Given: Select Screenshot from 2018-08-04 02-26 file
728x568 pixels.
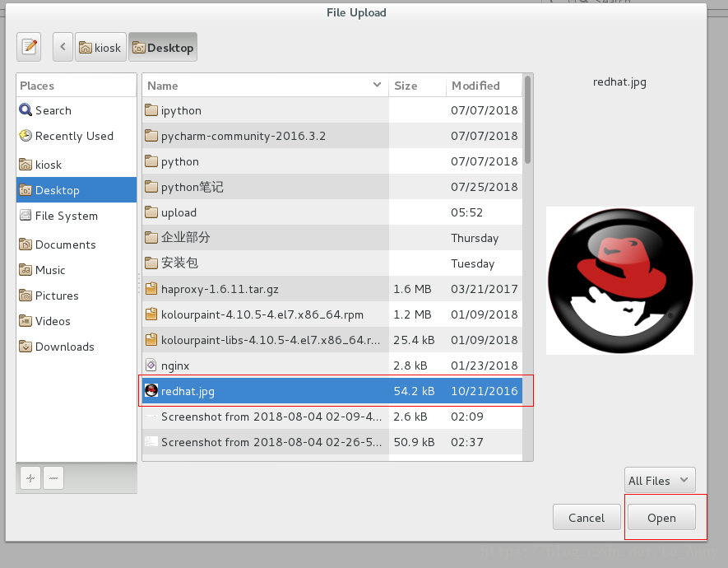Looking at the screenshot, I should [332, 442].
